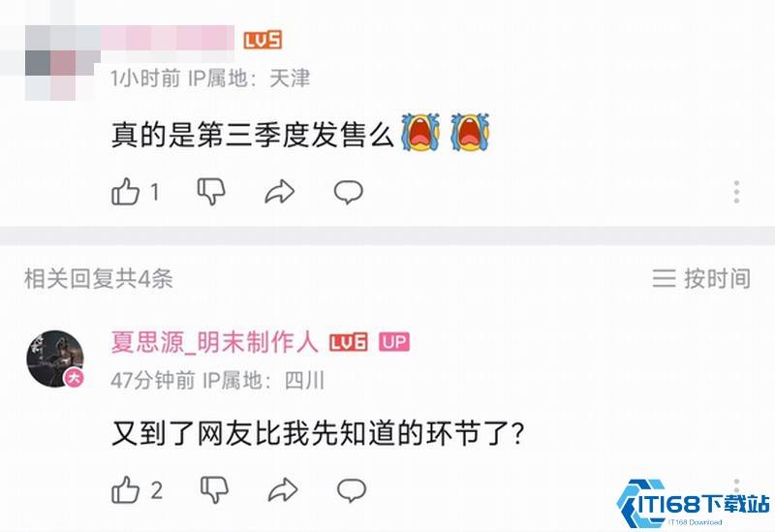The height and width of the screenshot is (532, 775).
Task: Open more options for top comment
Action: point(736,192)
